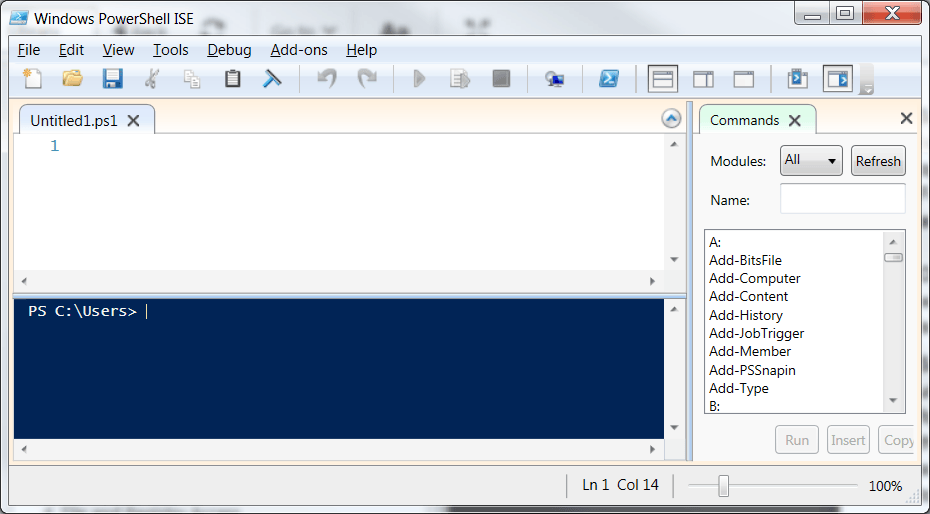
Task: Open the File menu
Action: point(28,50)
